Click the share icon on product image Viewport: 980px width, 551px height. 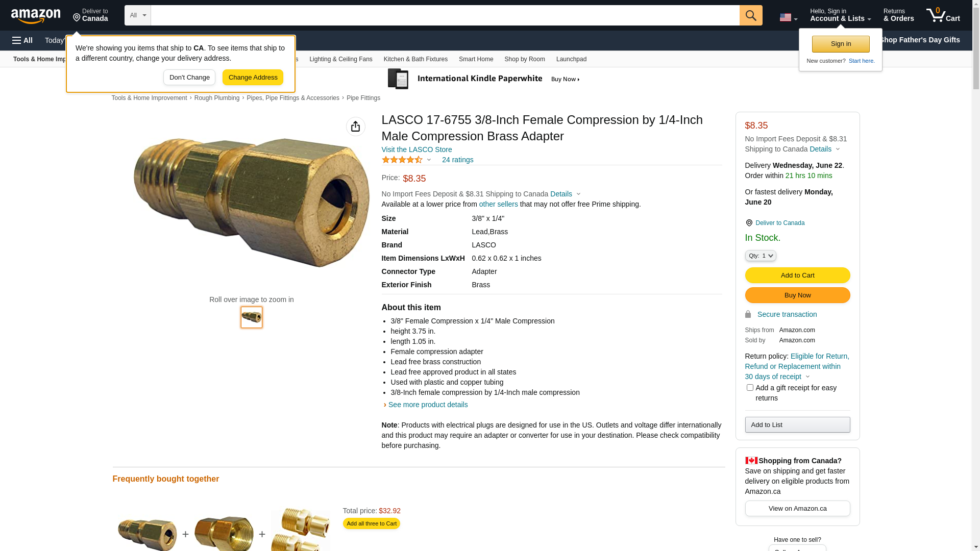tap(356, 127)
